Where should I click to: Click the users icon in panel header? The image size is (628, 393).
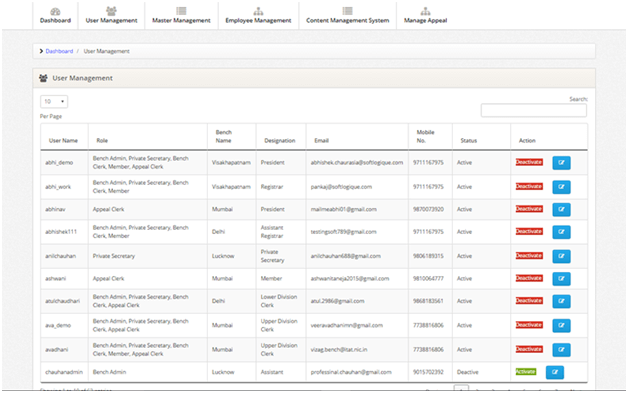coord(43,78)
